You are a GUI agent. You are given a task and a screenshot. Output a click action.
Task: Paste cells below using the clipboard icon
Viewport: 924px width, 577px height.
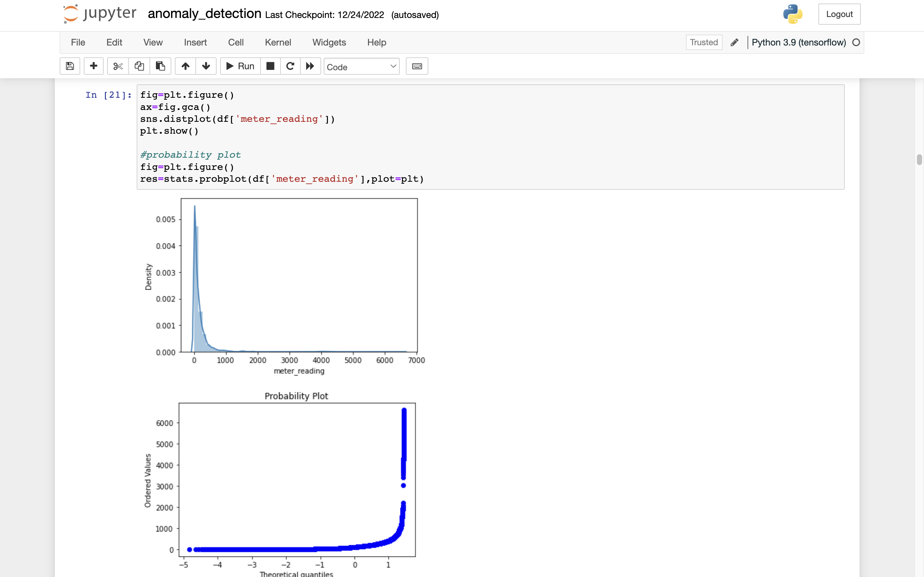160,66
